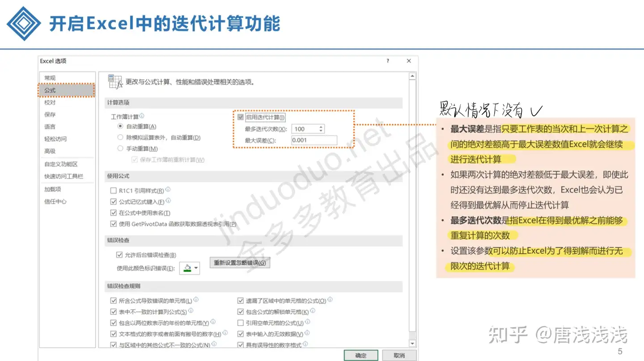Click 错误检查规则 section header
This screenshot has width=644, height=361.
pos(254,286)
